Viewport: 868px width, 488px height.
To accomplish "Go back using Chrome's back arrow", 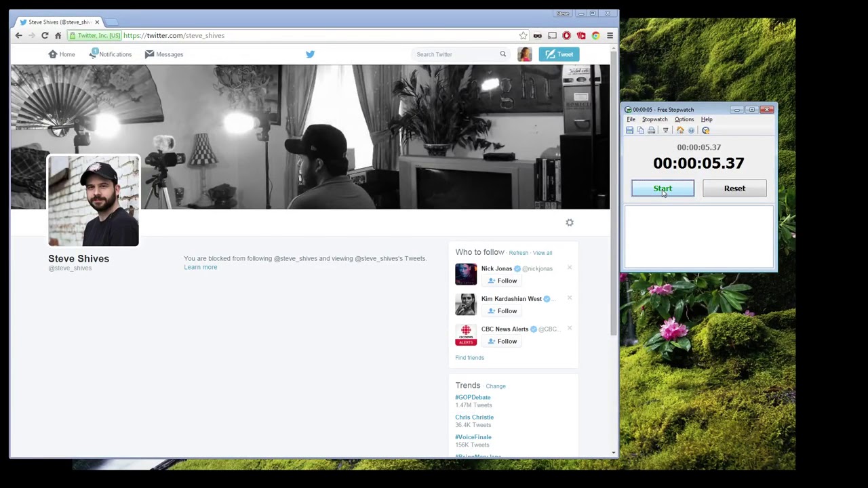I will pyautogui.click(x=18, y=35).
